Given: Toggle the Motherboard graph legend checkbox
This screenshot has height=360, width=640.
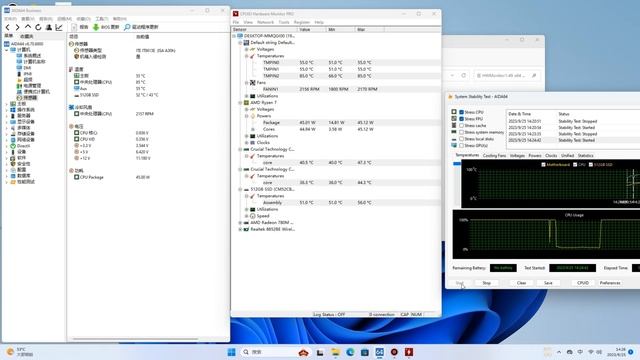Looking at the screenshot, I should [543, 164].
